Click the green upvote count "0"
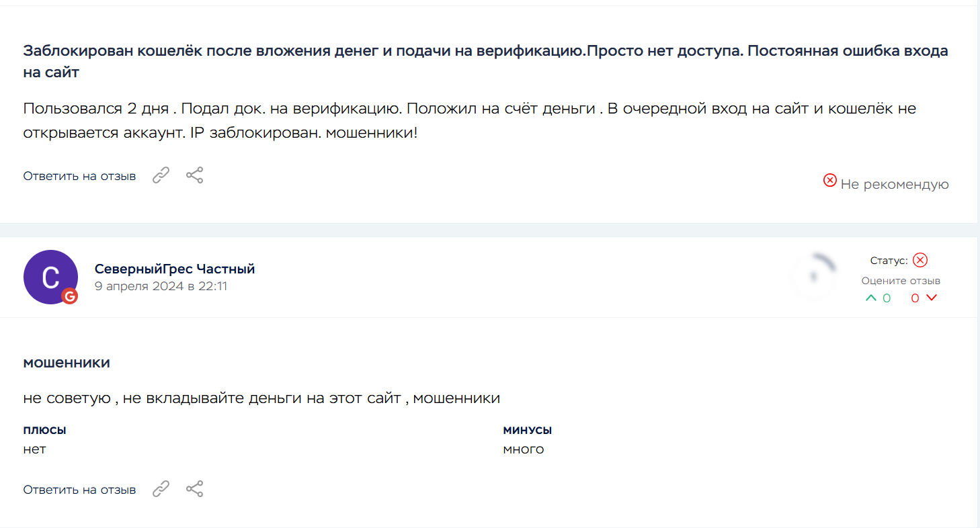This screenshot has height=528, width=980. click(x=887, y=298)
